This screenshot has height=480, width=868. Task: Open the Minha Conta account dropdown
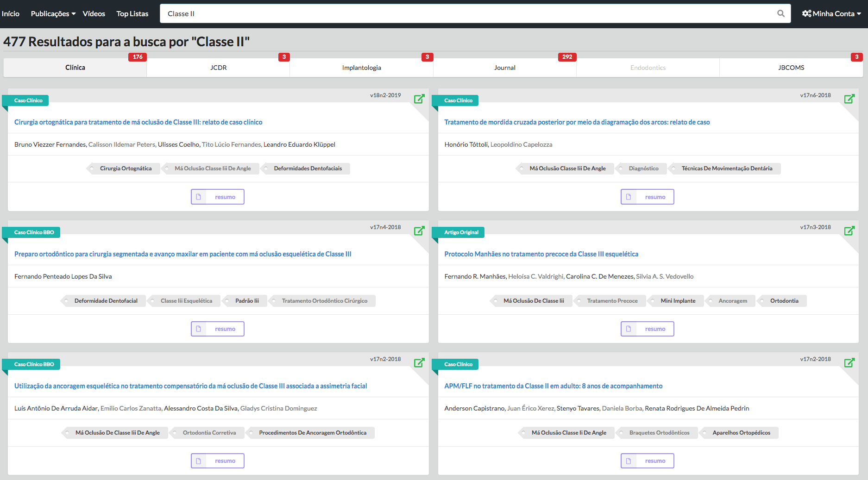[832, 13]
